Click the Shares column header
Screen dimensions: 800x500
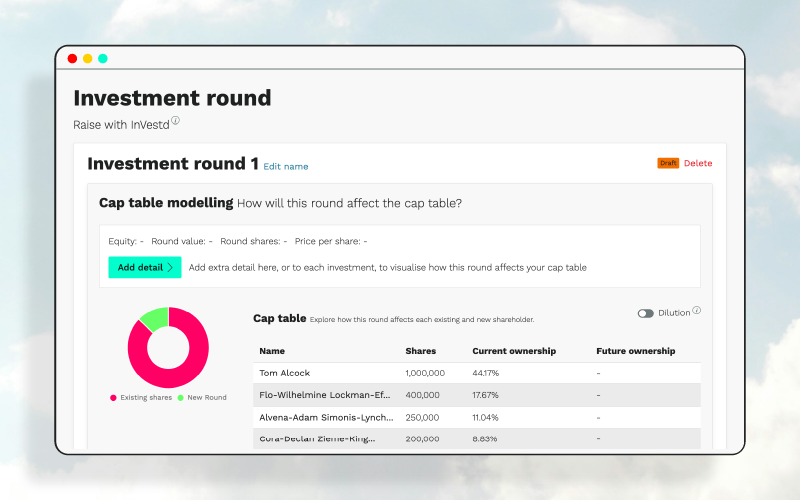click(420, 351)
